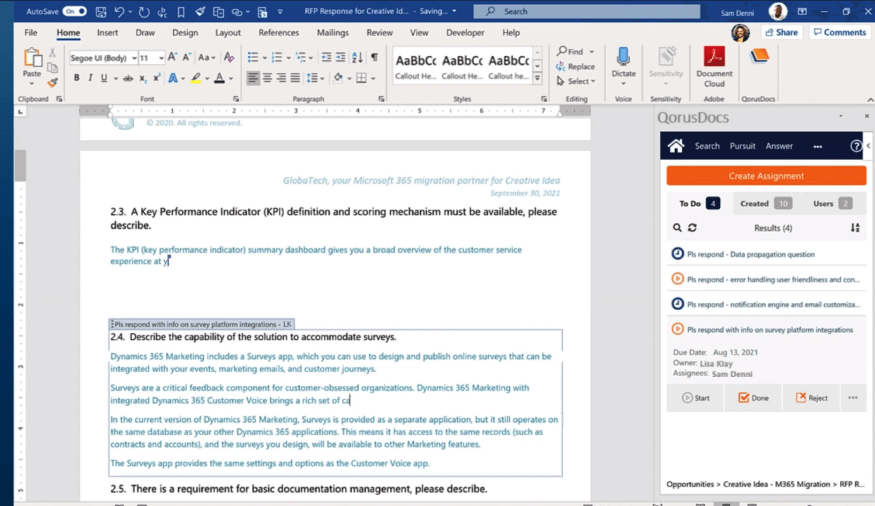Viewport: 875px width, 506px height.
Task: Toggle show paragraph marks
Action: point(375,58)
